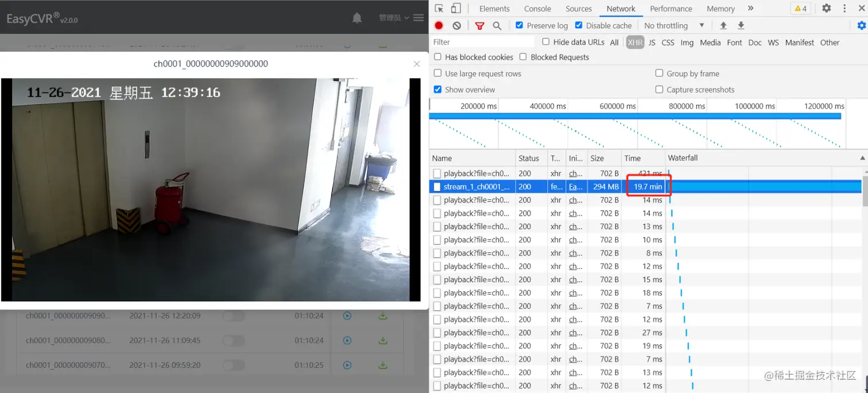Sort by Waterfall column arrow
The height and width of the screenshot is (393, 868).
pyautogui.click(x=862, y=158)
